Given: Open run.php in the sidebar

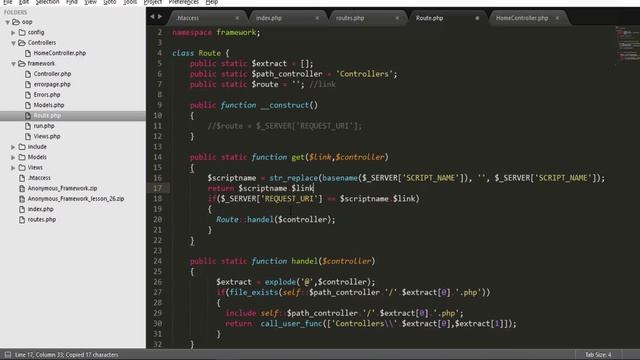Looking at the screenshot, I should (44, 126).
